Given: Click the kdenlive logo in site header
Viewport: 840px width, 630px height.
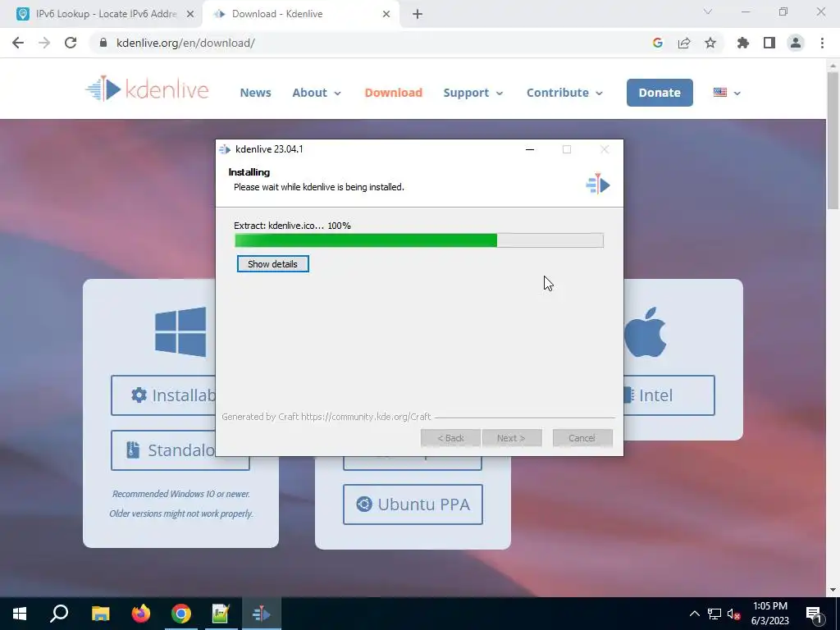Looking at the screenshot, I should point(147,89).
